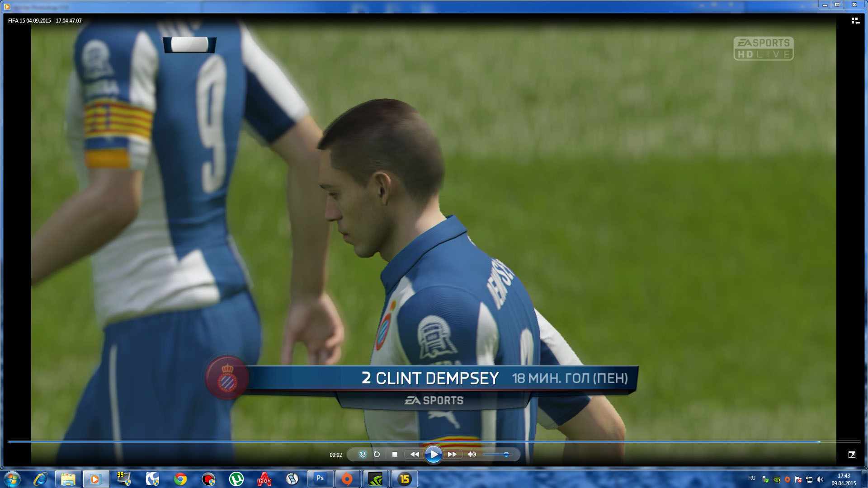The width and height of the screenshot is (868, 488).
Task: Launch Internet Explorer from the taskbar
Action: (x=40, y=479)
